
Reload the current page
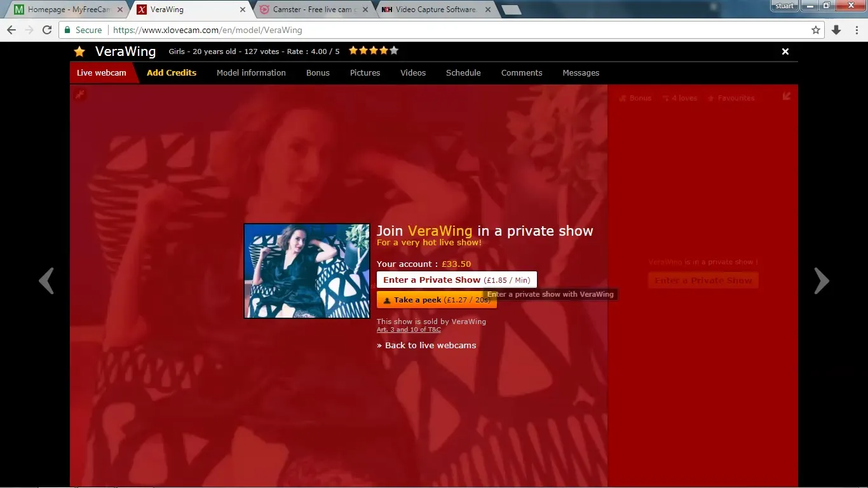pyautogui.click(x=47, y=30)
